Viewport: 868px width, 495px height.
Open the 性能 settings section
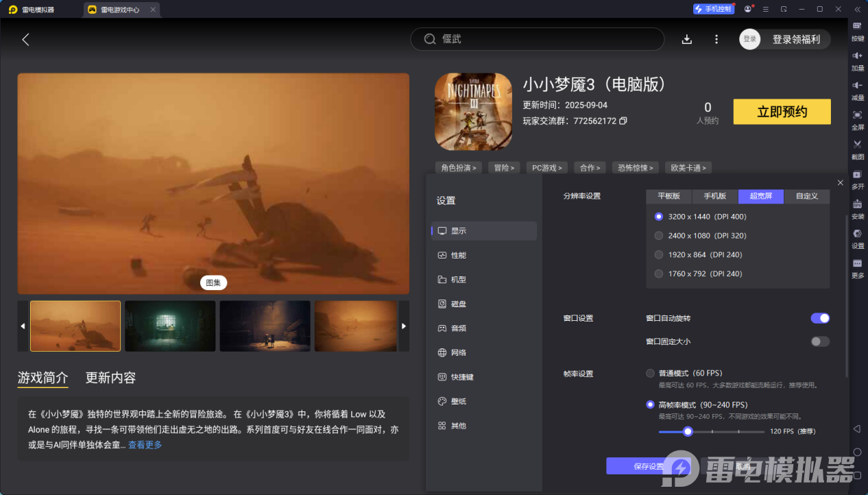(x=484, y=255)
